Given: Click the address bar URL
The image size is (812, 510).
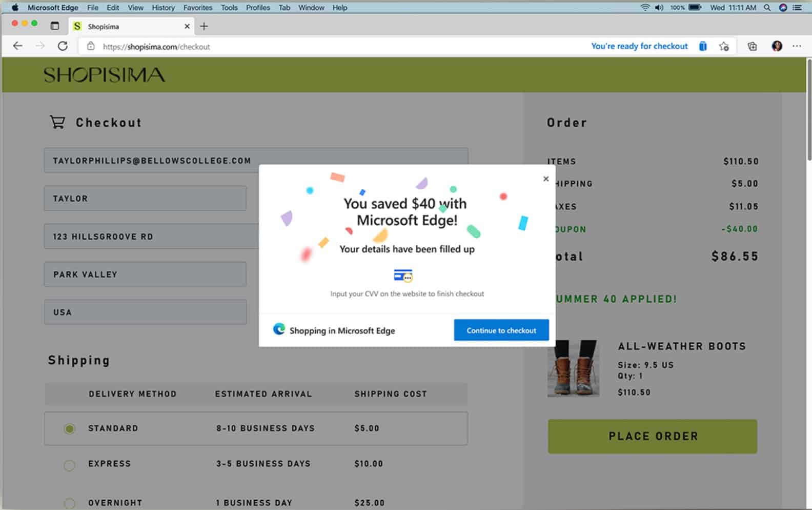Looking at the screenshot, I should [x=156, y=47].
